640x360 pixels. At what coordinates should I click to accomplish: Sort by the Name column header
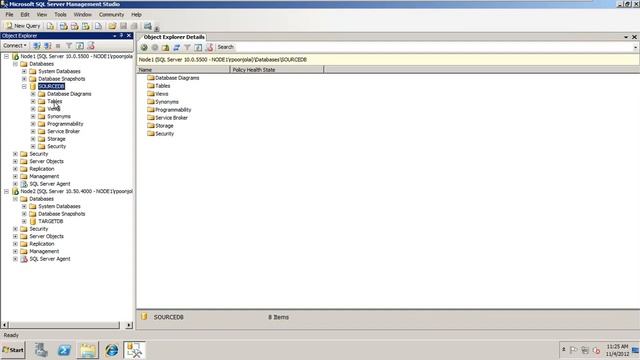[x=183, y=70]
